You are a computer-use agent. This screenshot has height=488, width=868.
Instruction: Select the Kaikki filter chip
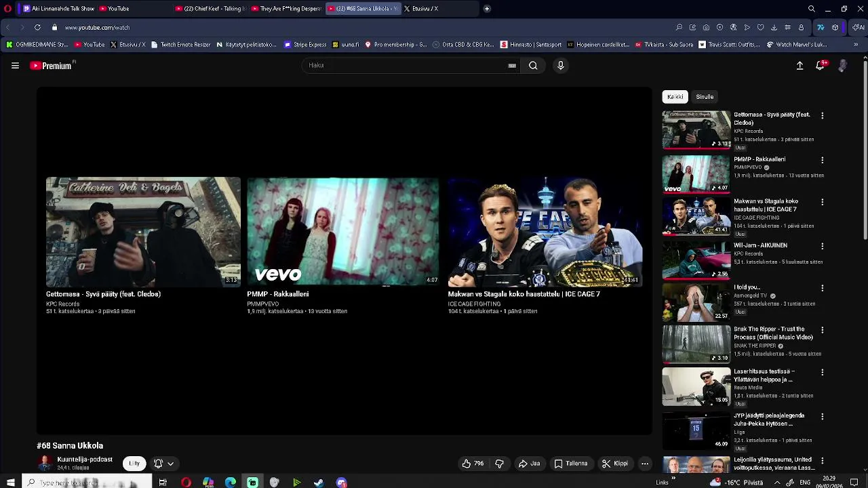675,97
